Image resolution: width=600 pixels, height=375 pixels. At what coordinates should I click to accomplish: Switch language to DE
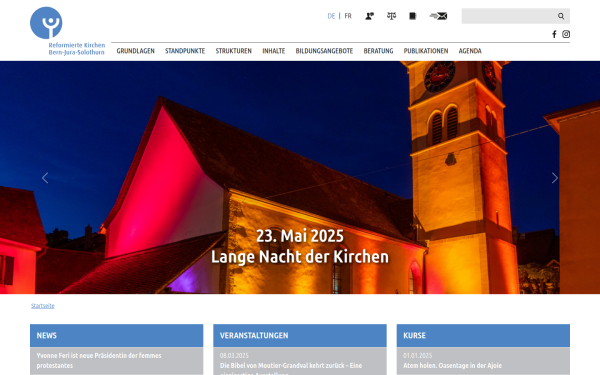[x=331, y=16]
